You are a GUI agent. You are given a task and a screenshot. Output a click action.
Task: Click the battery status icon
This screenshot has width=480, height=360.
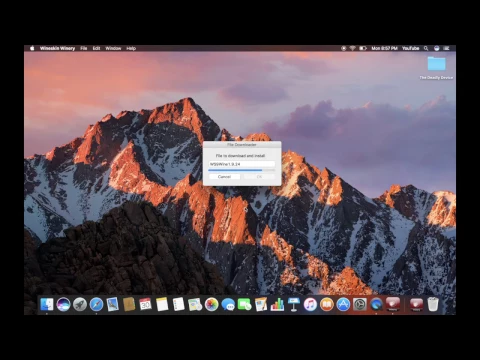[x=363, y=48]
